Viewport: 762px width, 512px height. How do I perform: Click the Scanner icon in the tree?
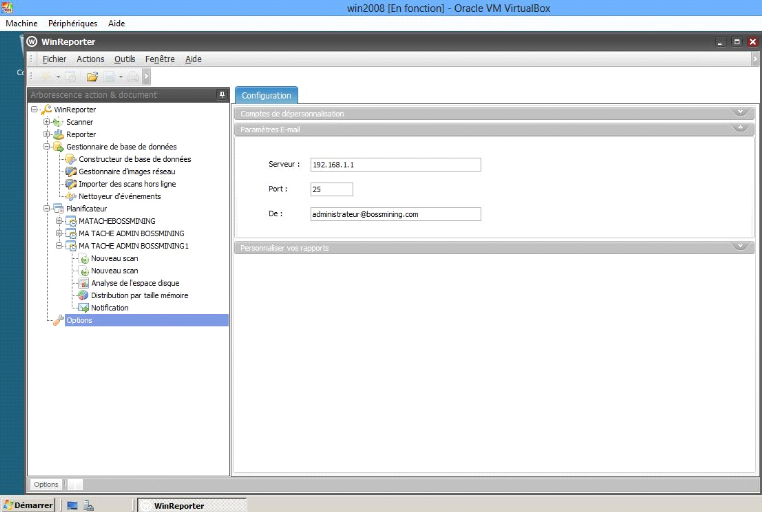58,122
